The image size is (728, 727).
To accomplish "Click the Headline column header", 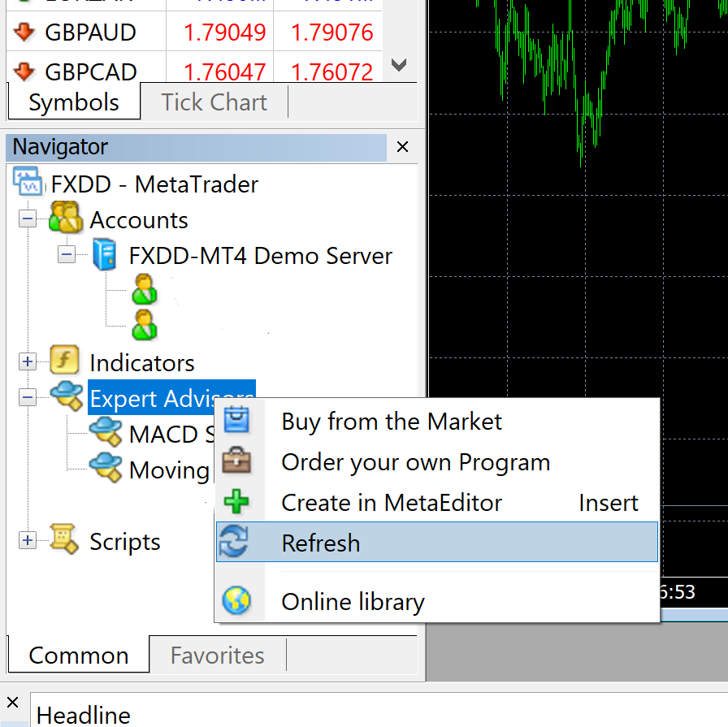I will [83, 715].
